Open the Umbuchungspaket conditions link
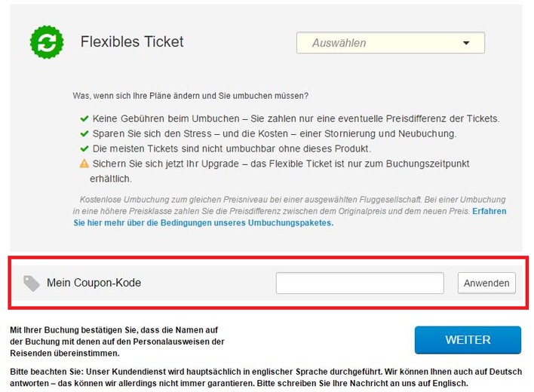This screenshot has height=392, width=534. [x=290, y=217]
